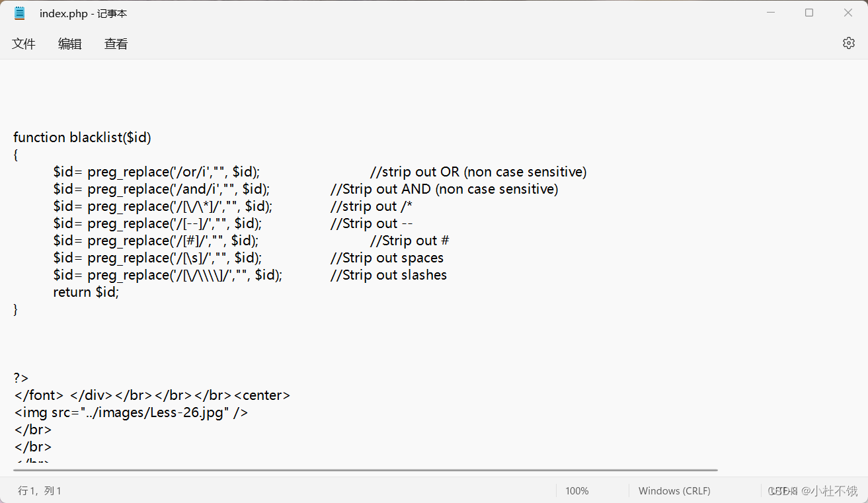
Task: Place cursor on the function blacklist($id) line
Action: 83,137
